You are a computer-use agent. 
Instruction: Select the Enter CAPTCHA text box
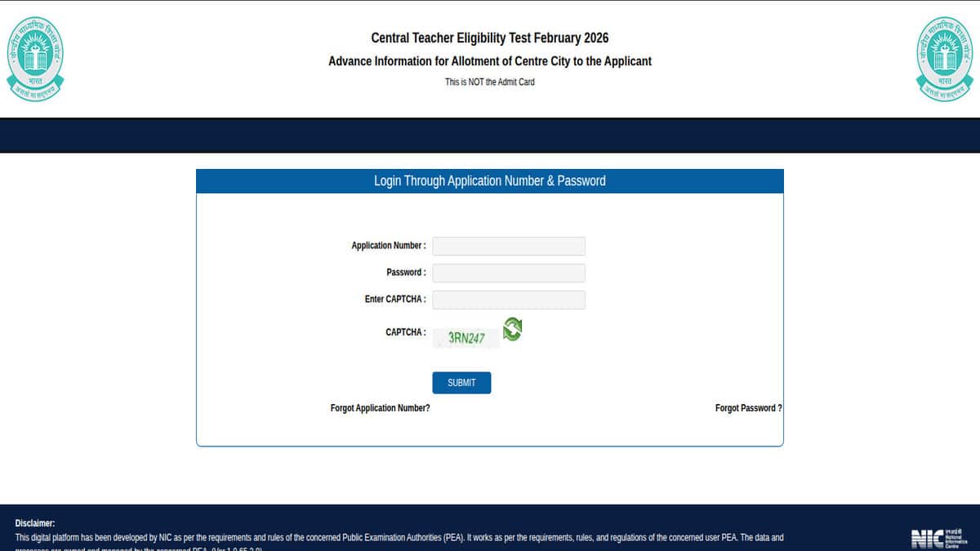509,300
